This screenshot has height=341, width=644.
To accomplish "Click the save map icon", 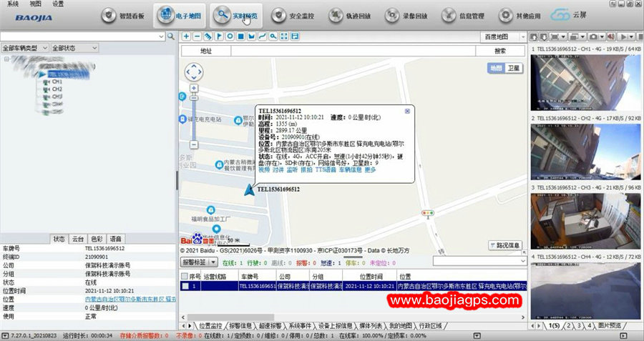I will point(295,36).
